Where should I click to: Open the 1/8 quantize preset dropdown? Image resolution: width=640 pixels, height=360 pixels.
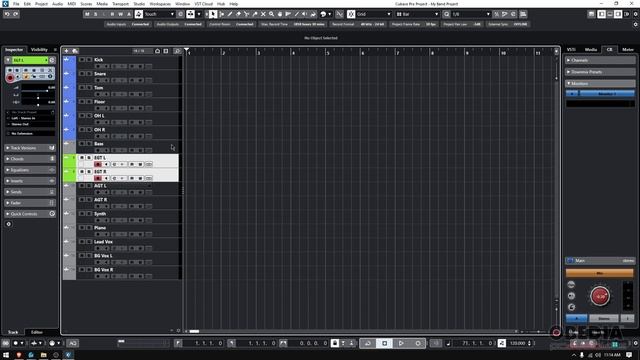471,14
